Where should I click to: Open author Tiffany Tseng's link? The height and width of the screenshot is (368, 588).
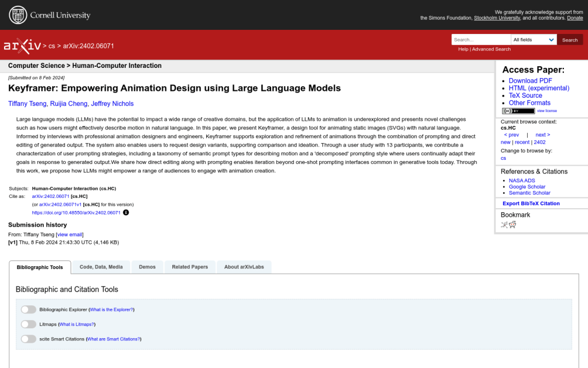pyautogui.click(x=28, y=104)
